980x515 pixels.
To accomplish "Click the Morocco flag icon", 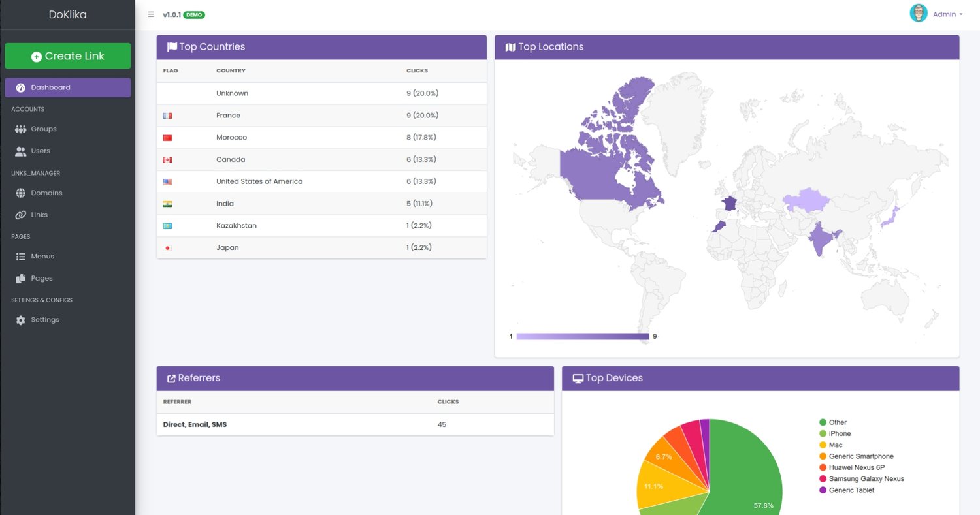I will click(x=167, y=138).
